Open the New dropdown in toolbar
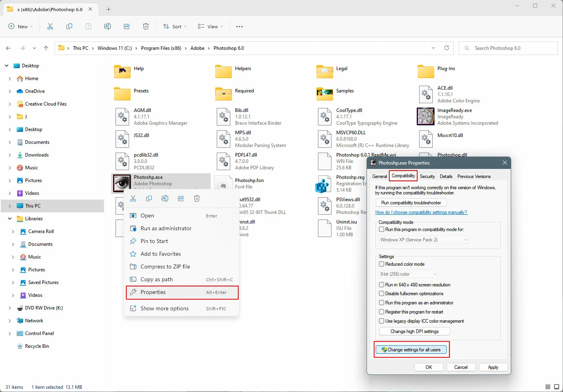This screenshot has height=392, width=563. (20, 27)
